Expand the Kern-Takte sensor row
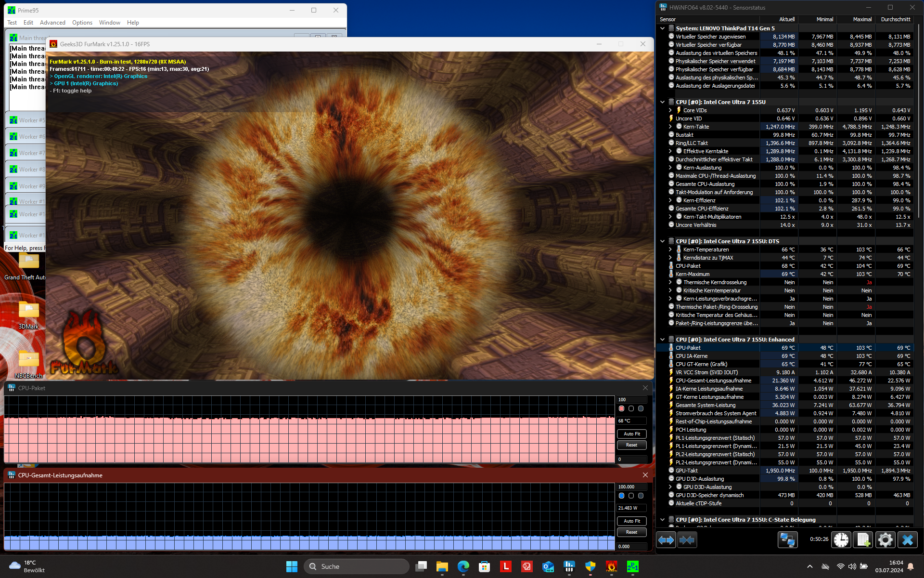Viewport: 924px width, 578px height. click(670, 127)
